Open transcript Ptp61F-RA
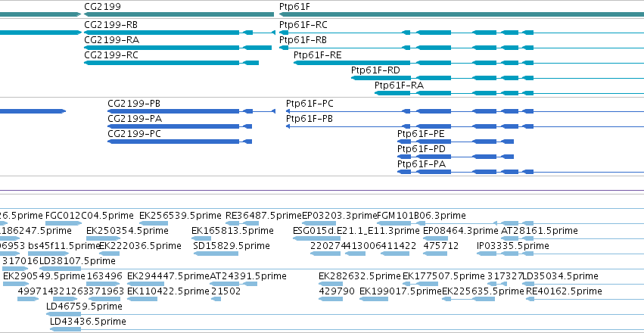 [509, 93]
